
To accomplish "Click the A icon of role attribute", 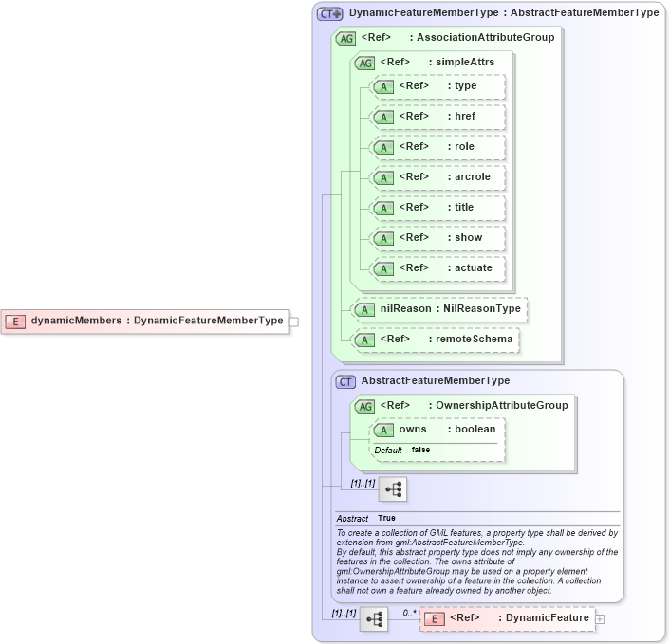I will click(x=383, y=147).
